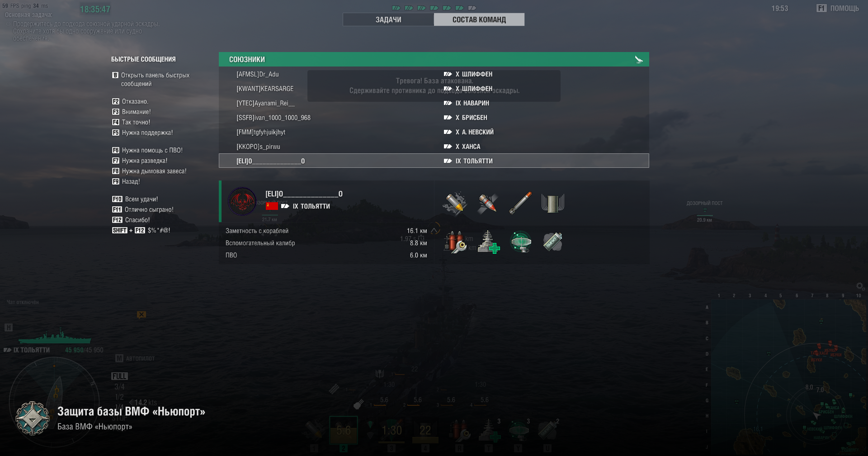Click quick message Нужна дымовая завеса!

click(x=149, y=171)
